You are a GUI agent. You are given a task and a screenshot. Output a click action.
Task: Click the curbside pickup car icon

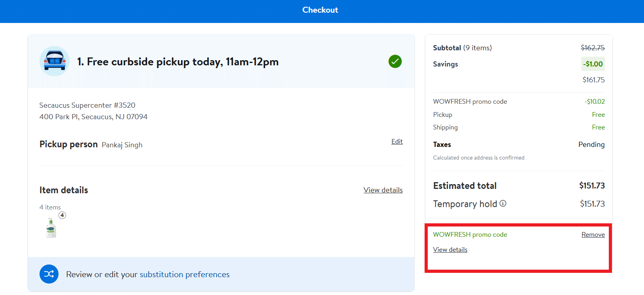pos(55,61)
